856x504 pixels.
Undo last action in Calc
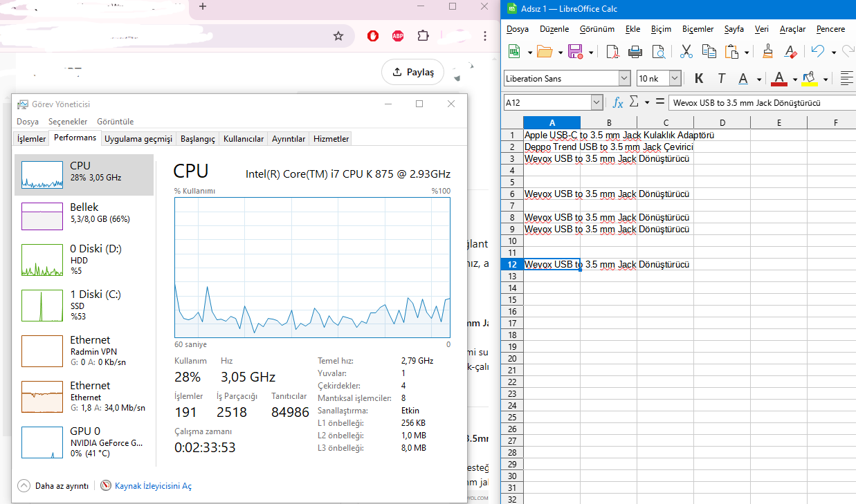pos(818,51)
